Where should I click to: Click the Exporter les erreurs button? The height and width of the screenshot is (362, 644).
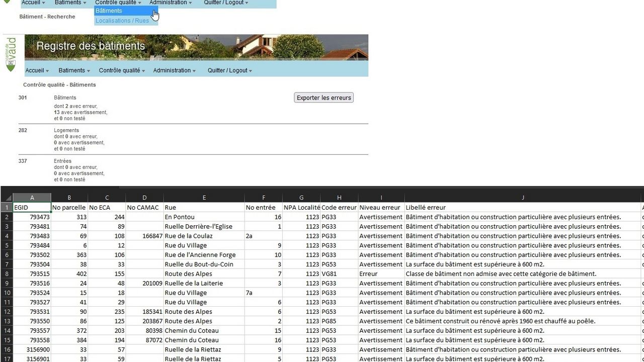coord(324,98)
